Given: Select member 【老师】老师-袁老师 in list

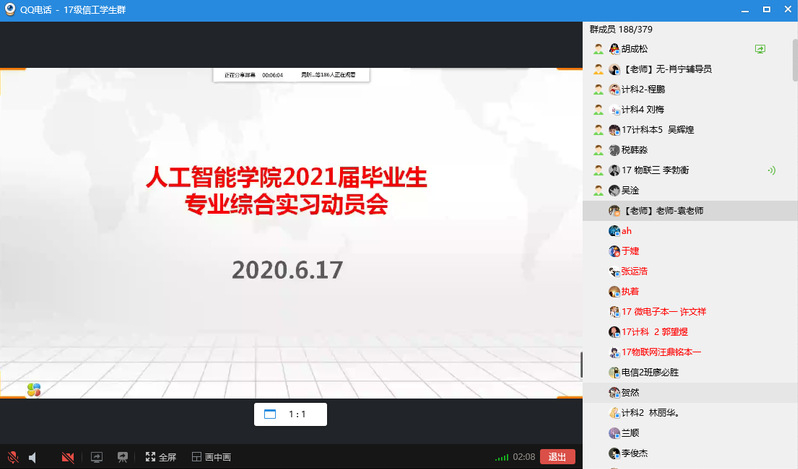Looking at the screenshot, I should [x=664, y=211].
